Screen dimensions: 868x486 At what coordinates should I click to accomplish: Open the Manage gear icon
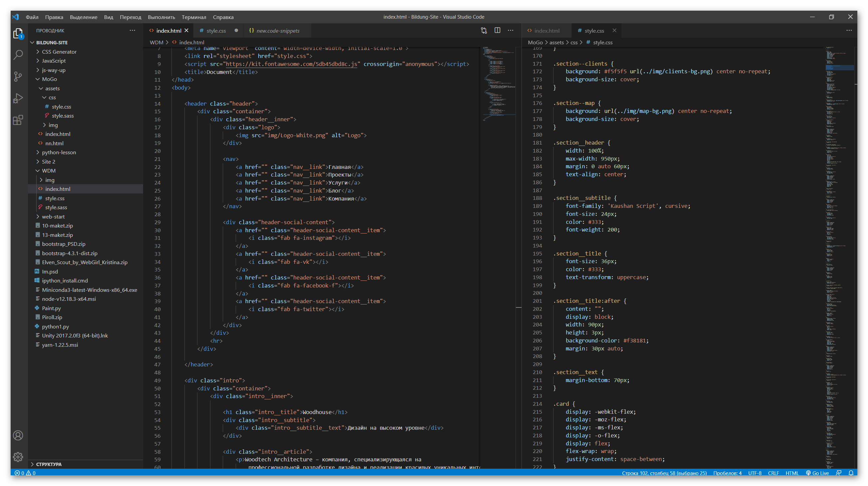pyautogui.click(x=18, y=457)
